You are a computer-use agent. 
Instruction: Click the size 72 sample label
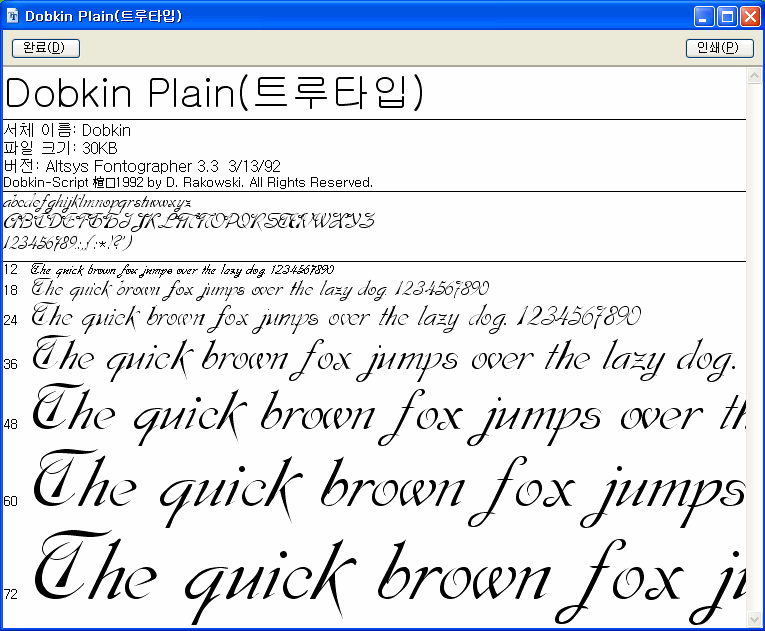click(x=10, y=594)
